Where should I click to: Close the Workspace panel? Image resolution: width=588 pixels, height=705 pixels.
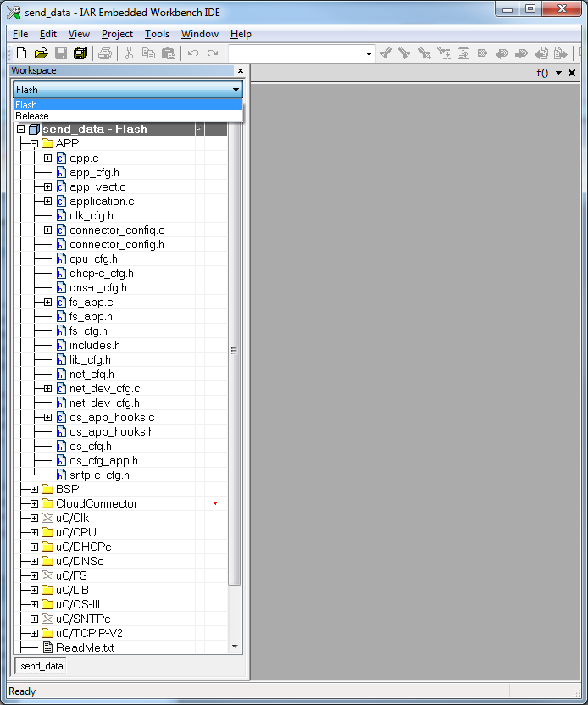[240, 71]
